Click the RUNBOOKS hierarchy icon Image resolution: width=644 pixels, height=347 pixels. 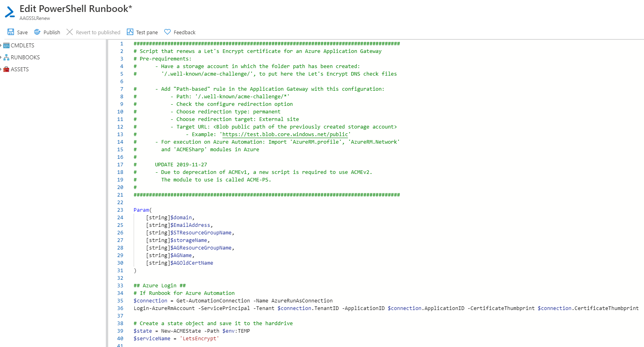tap(6, 57)
